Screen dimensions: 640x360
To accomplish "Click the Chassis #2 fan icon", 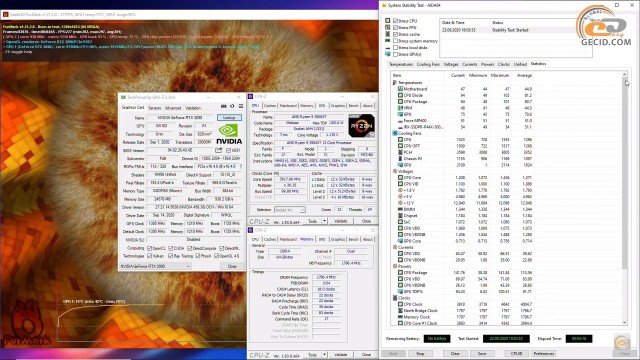I will pos(400,159).
